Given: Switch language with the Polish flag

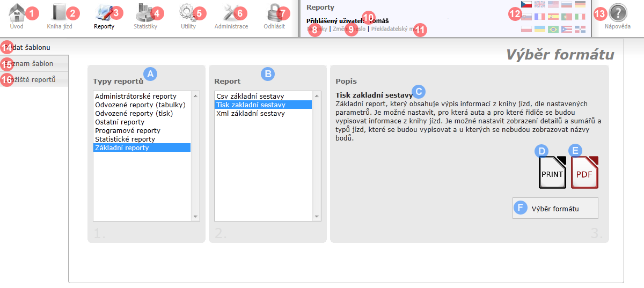Looking at the screenshot, I should pos(526,28).
